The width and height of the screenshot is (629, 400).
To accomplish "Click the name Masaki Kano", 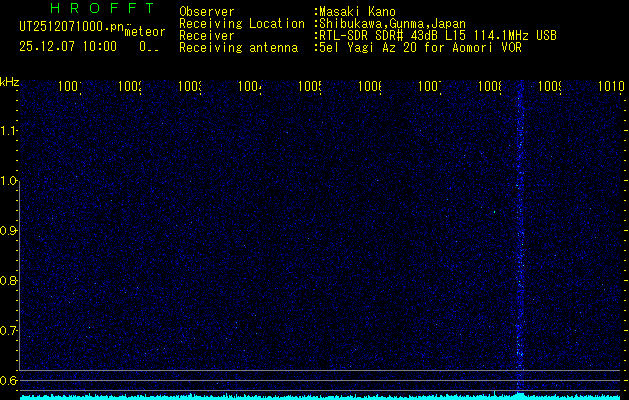I will pyautogui.click(x=357, y=12).
